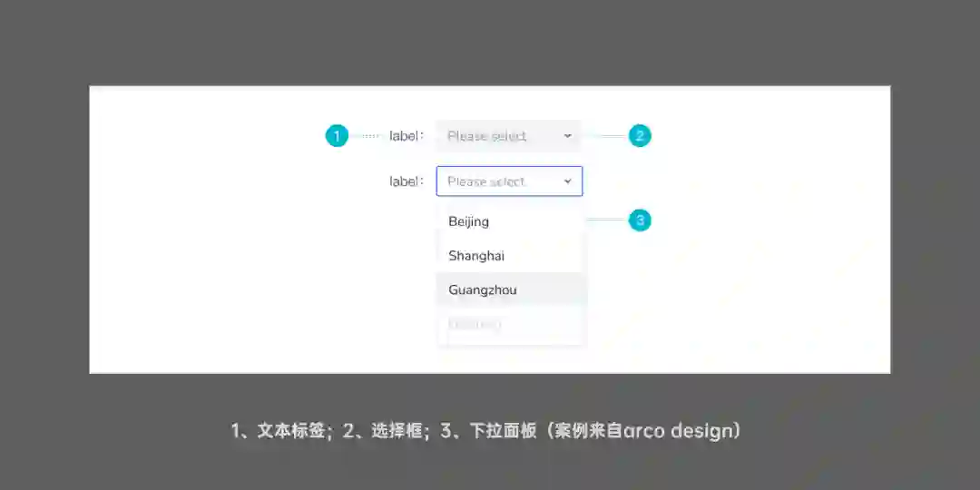Click the placeholder text in the blue-outlined select

click(487, 181)
